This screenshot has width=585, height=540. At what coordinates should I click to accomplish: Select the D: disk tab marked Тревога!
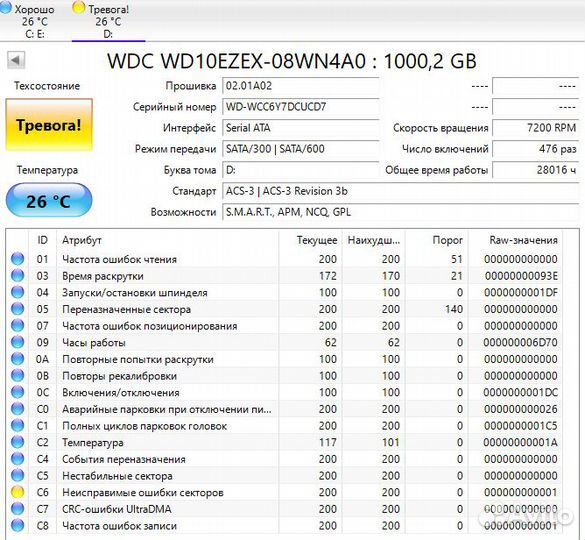click(x=108, y=20)
